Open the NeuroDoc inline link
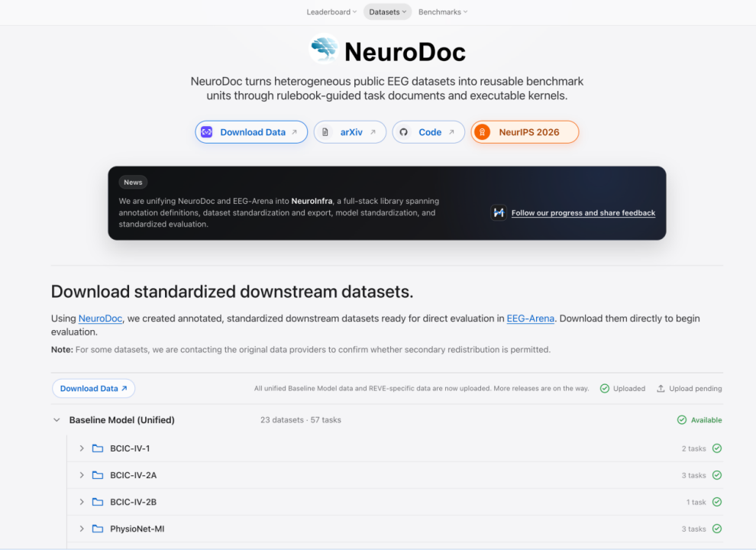The image size is (756, 550). 100,319
